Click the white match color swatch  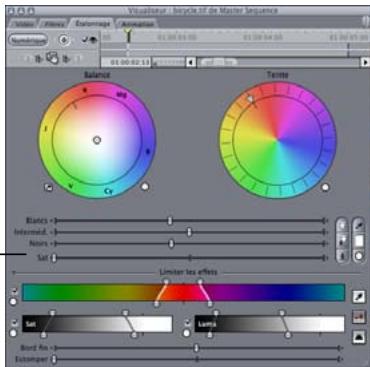point(359,241)
